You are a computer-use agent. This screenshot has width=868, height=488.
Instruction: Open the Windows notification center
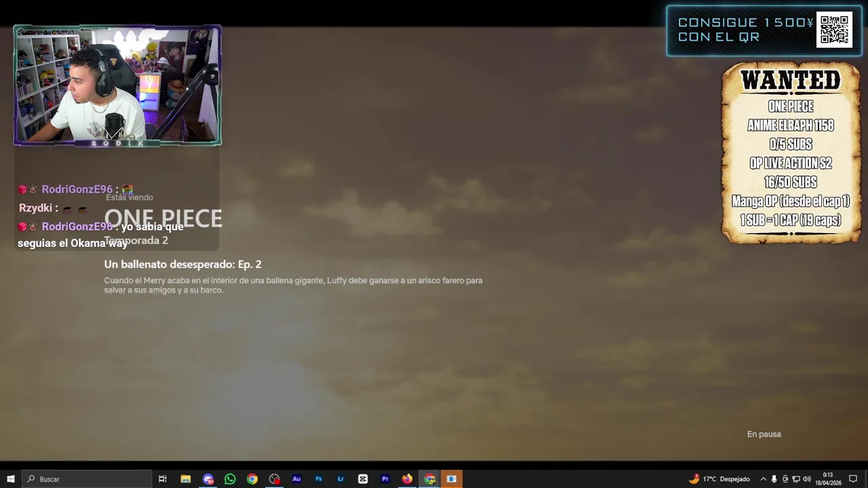click(853, 479)
